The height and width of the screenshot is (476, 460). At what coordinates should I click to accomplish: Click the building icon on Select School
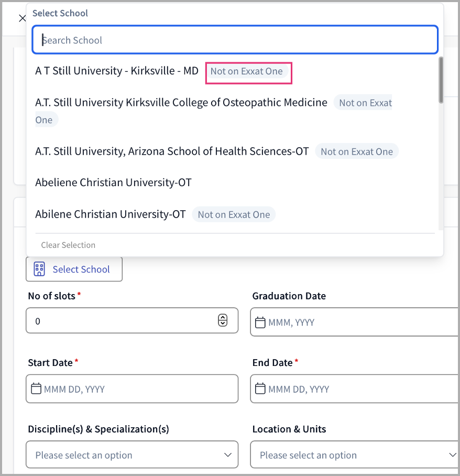39,269
